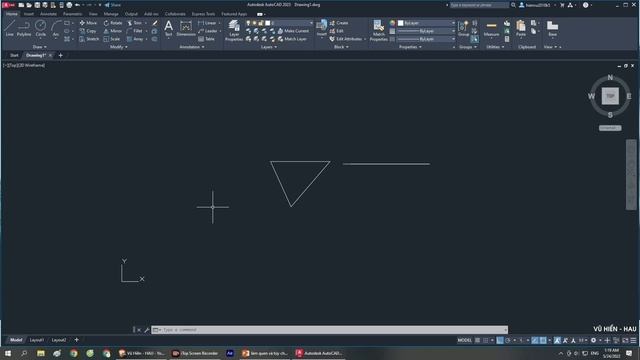This screenshot has height=360, width=640.
Task: Toggle 2D object snap in status bar
Action: click(543, 340)
